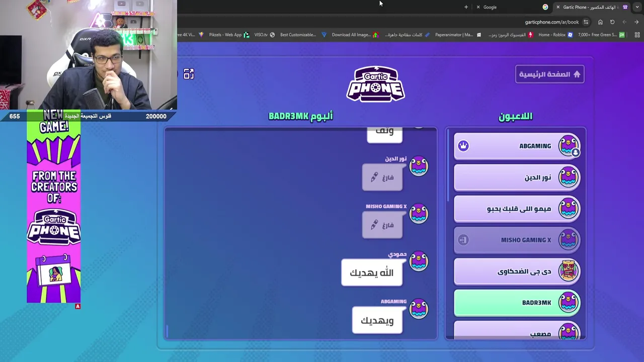Screen dimensions: 644x362
Task: Go to the home page via الصفحة الرئيسية button
Action: point(549,74)
